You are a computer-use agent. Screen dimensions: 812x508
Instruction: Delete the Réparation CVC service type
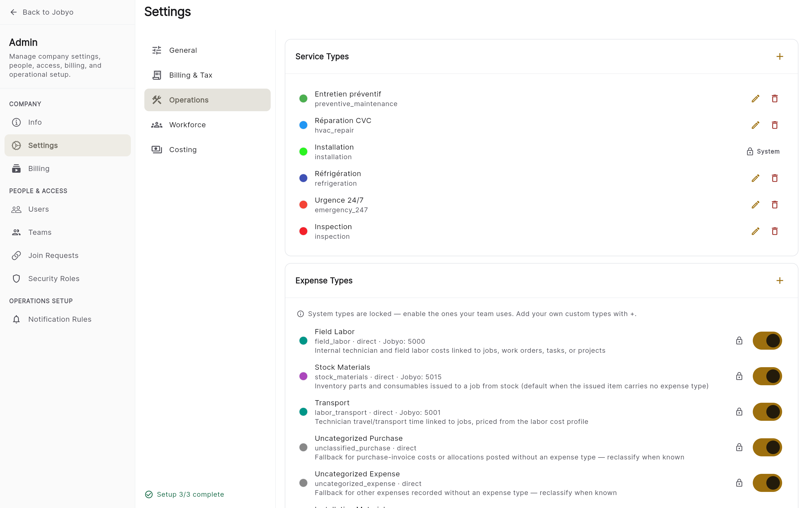775,125
